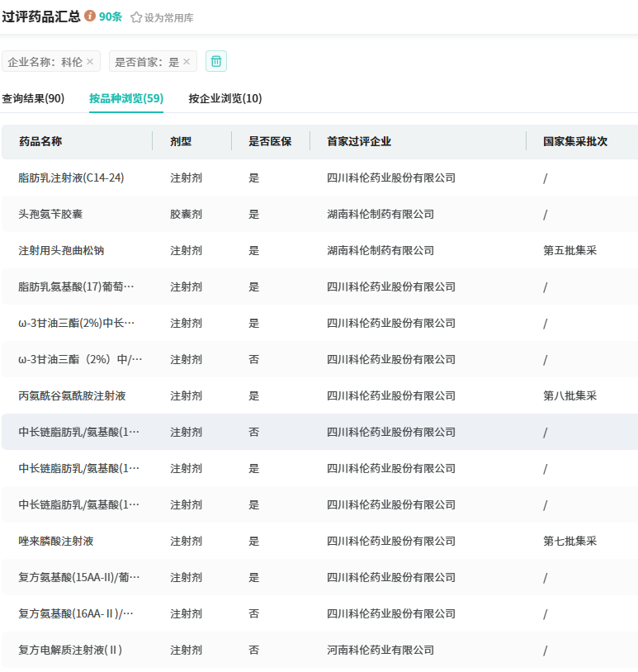Open the 头孢氨苄胶囊 drug entry
The image size is (638, 672).
[x=50, y=214]
